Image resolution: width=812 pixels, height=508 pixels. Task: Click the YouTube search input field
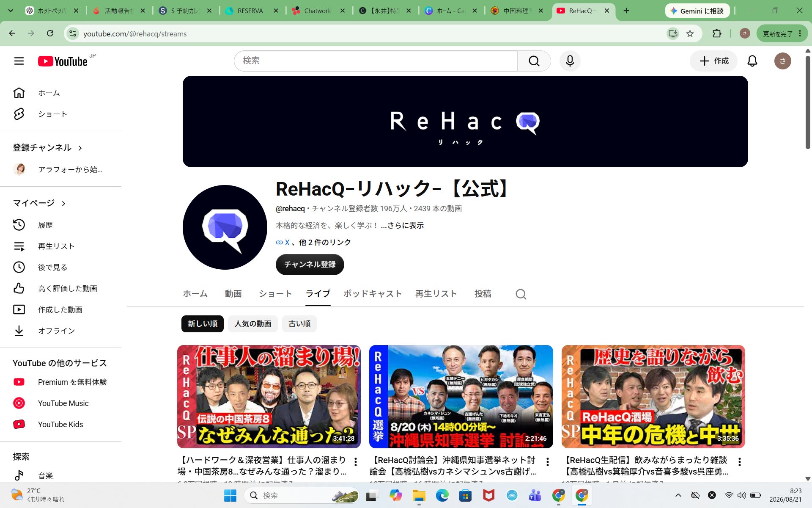(x=376, y=61)
